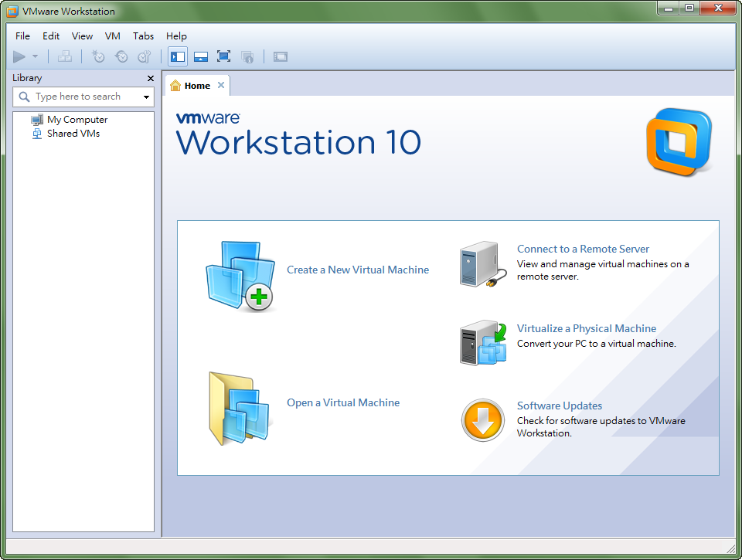Click the orange software updates download icon
Viewport: 742px width, 560px height.
[x=482, y=420]
